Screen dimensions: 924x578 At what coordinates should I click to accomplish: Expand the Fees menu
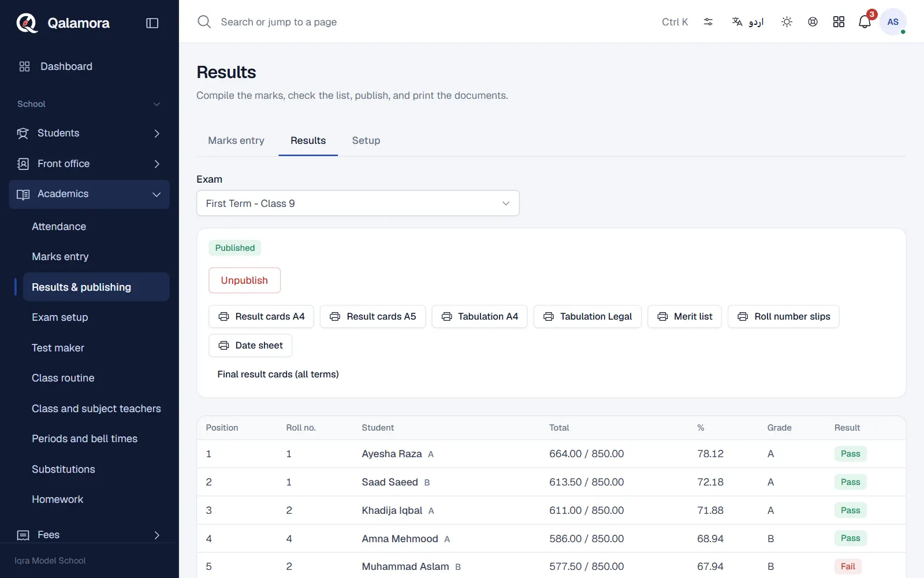90,535
